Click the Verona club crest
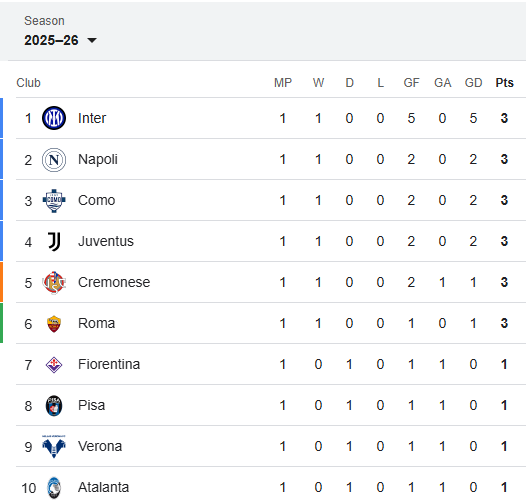 54,447
